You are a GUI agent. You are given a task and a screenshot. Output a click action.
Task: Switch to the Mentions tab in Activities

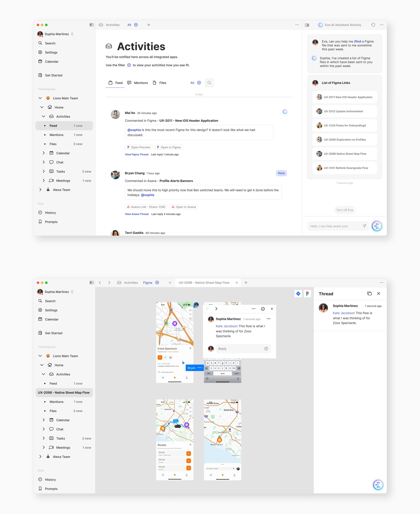(x=137, y=83)
